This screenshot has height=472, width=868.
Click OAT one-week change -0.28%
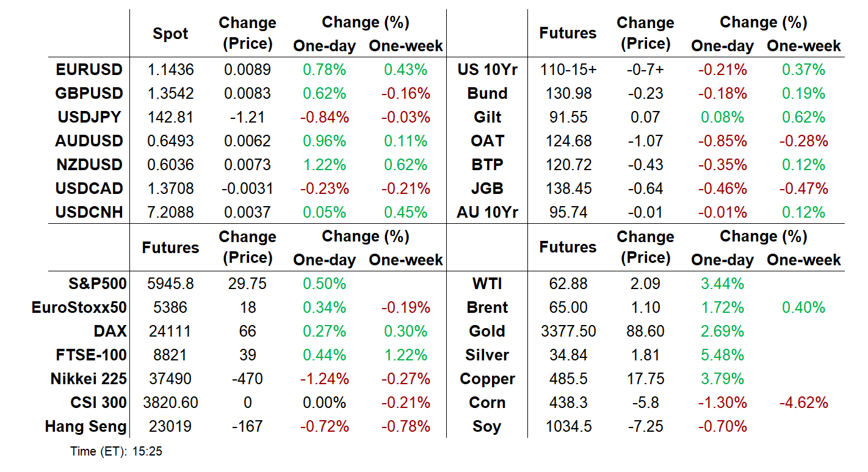(803, 141)
